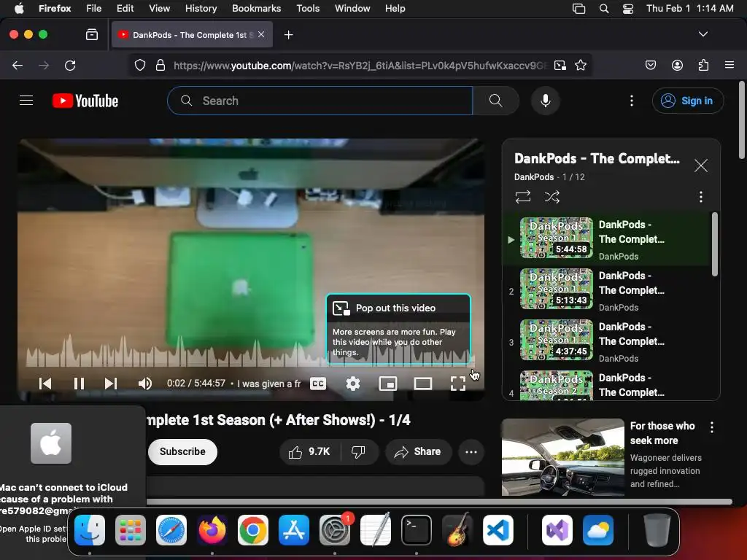Image resolution: width=747 pixels, height=560 pixels.
Task: Share this video
Action: click(418, 451)
